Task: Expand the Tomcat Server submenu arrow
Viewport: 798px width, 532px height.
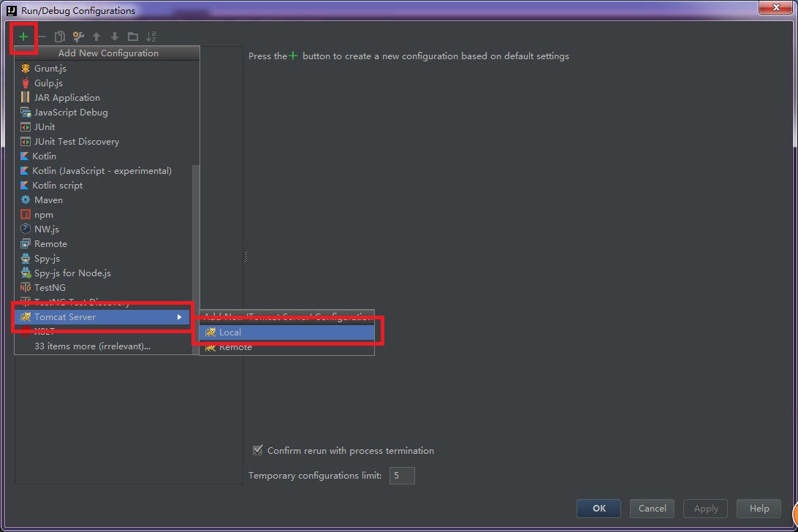Action: (x=180, y=317)
